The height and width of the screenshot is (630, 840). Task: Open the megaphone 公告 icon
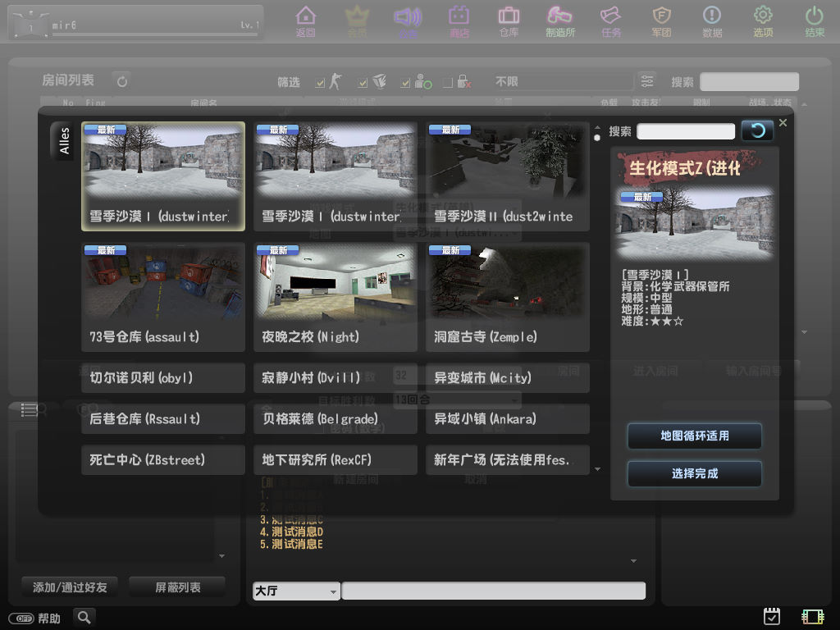pyautogui.click(x=408, y=21)
